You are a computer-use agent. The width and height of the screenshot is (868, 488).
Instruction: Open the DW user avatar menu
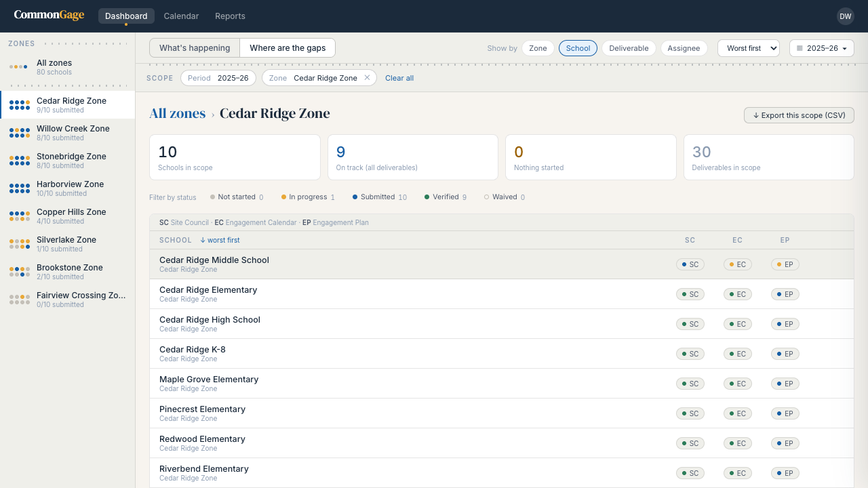coord(845,16)
